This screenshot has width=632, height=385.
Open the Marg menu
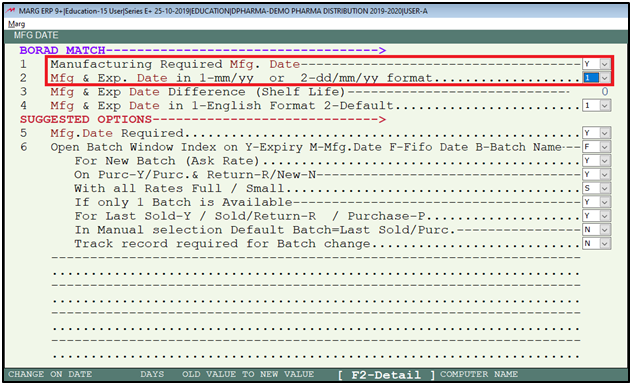pyautogui.click(x=17, y=24)
